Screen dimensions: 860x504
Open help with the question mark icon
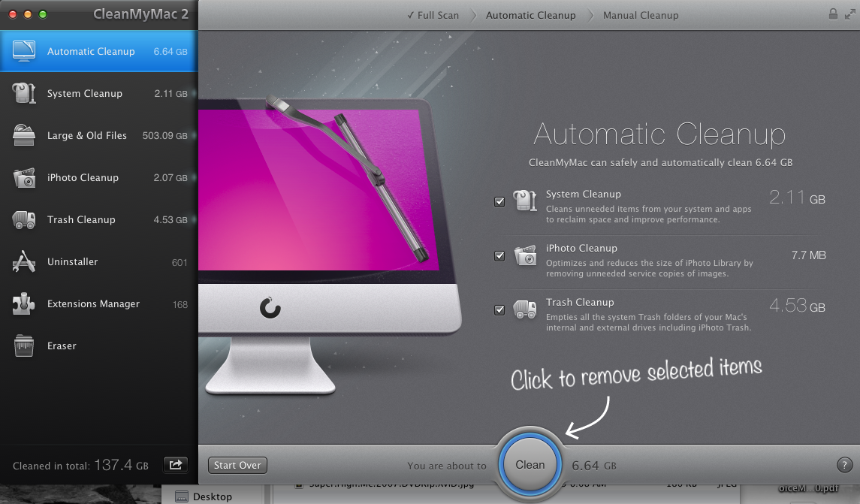[x=845, y=465]
